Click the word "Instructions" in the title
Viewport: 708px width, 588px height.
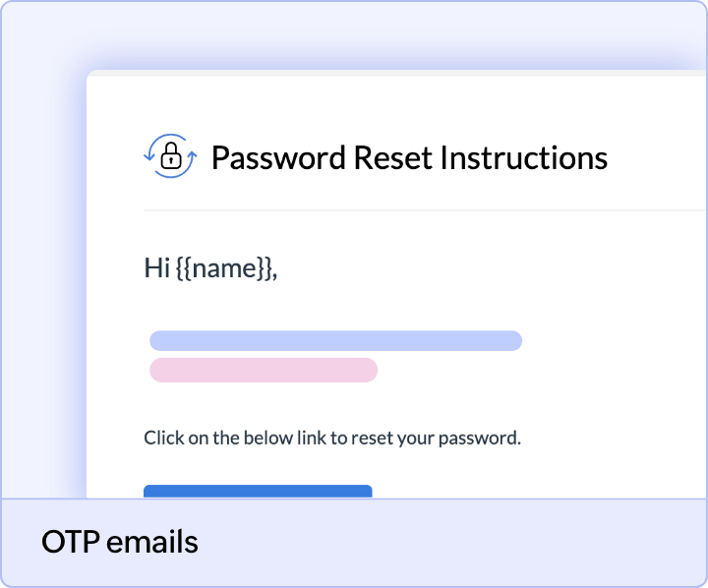523,157
